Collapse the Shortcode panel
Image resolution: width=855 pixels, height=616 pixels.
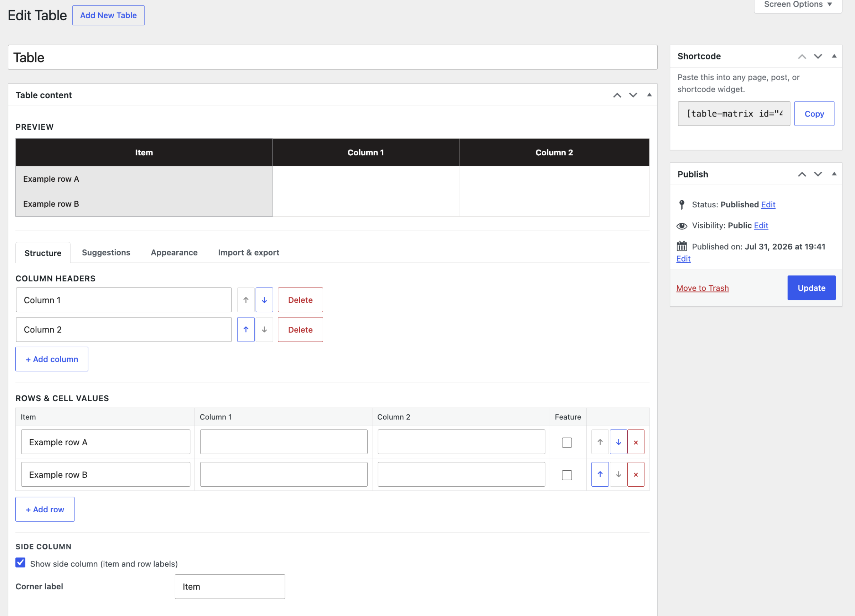coord(834,56)
